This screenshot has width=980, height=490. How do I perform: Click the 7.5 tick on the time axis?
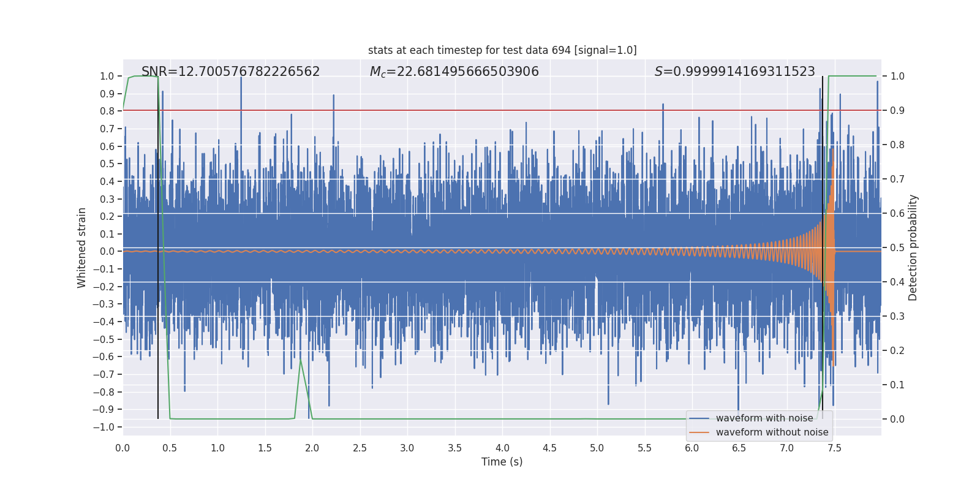(x=834, y=448)
